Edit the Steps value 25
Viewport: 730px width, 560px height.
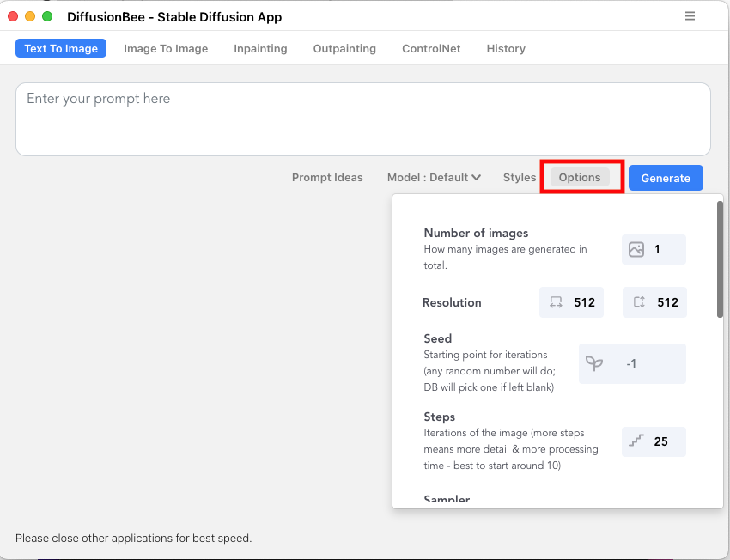(x=654, y=441)
